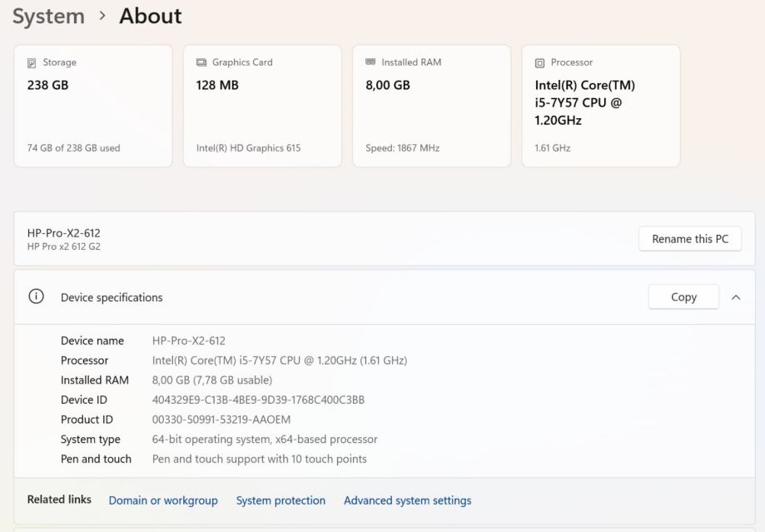
Task: Select the Graphics Card 128 MB card
Action: 262,106
